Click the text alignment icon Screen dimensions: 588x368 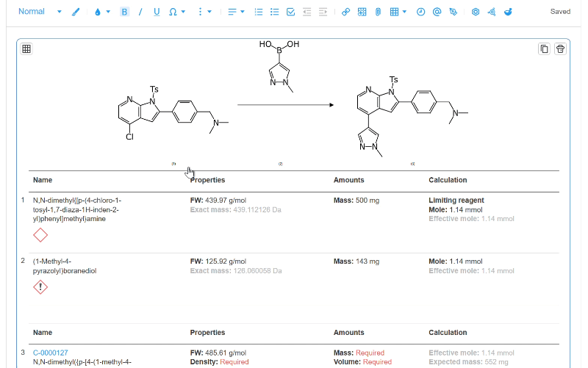pos(232,12)
